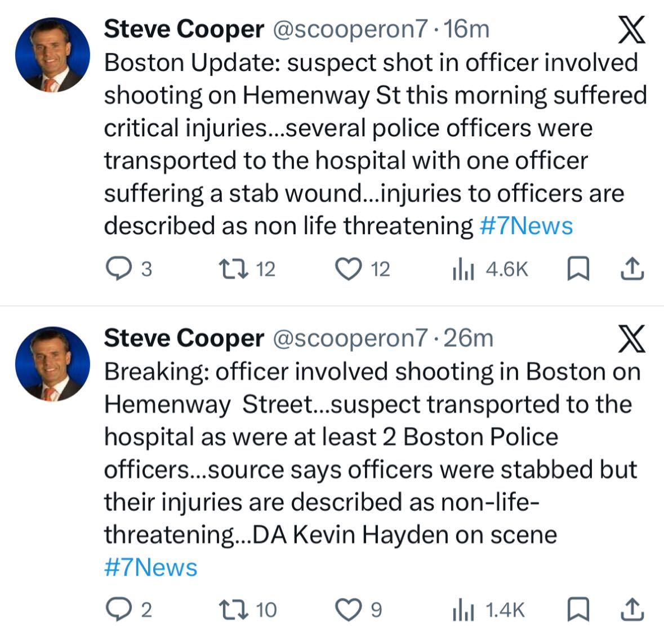The width and height of the screenshot is (664, 644).
Task: Open Steve Cooper's profile photo in the second tweet
Action: pos(52,364)
